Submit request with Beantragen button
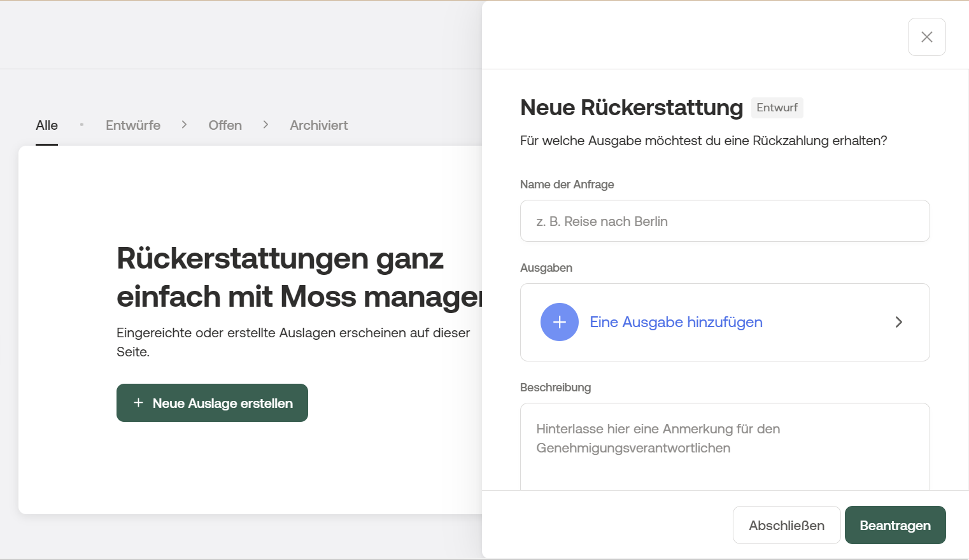This screenshot has width=969, height=560. coord(895,525)
